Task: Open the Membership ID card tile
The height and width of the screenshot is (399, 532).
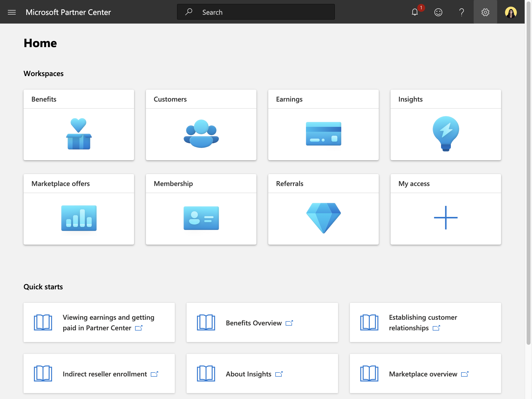Action: pyautogui.click(x=201, y=209)
